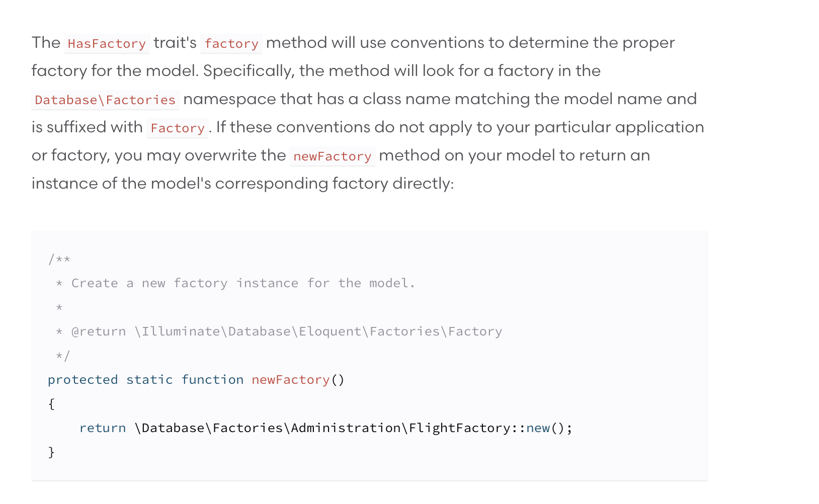
Task: Select the return keyword in the code block
Action: [x=102, y=428]
